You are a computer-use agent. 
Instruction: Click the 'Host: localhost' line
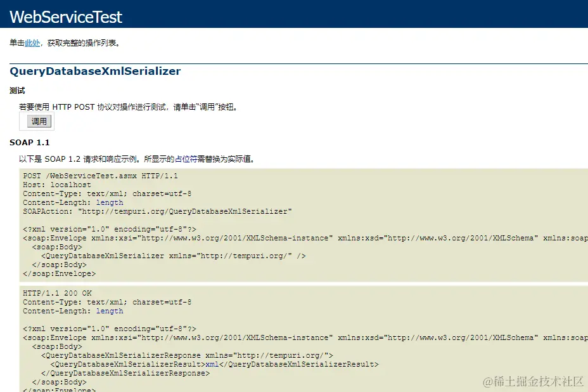57,185
